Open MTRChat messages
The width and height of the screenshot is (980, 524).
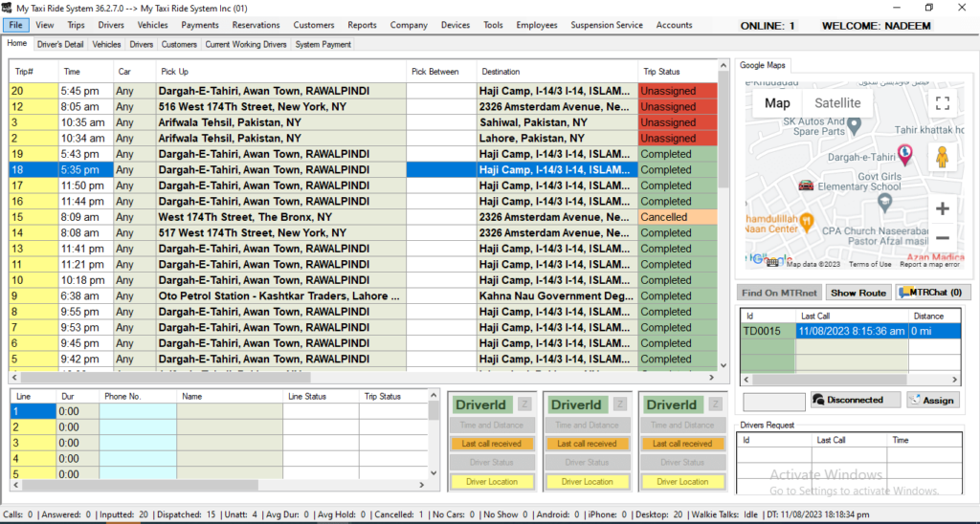933,293
